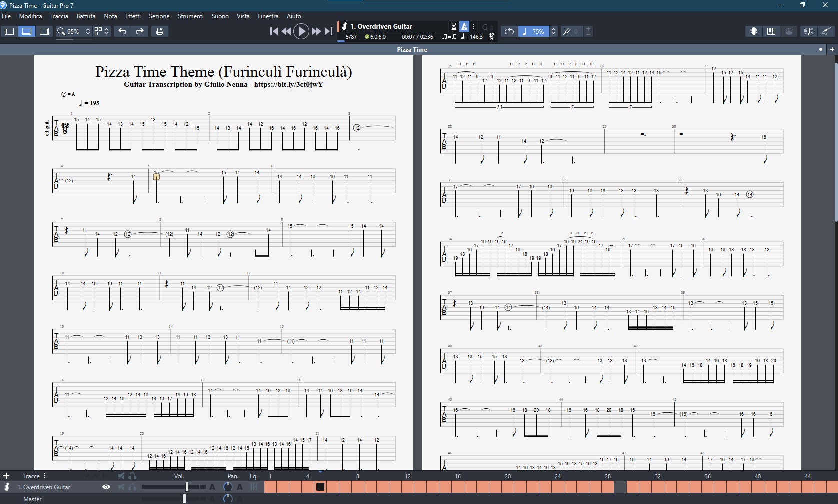Image resolution: width=838 pixels, height=504 pixels.
Task: Toggle Overdriven Guitar pan automation A
Action: [240, 487]
